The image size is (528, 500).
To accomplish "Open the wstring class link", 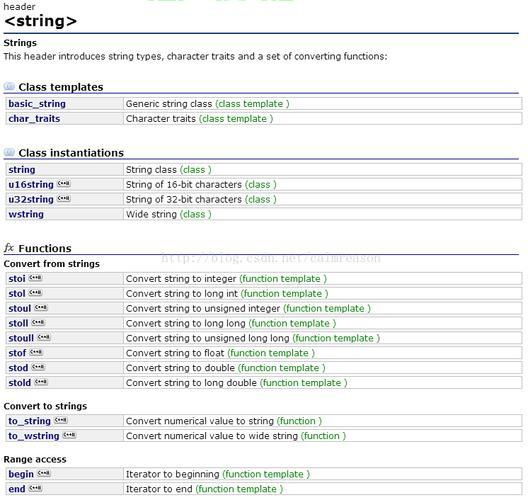I will [26, 214].
